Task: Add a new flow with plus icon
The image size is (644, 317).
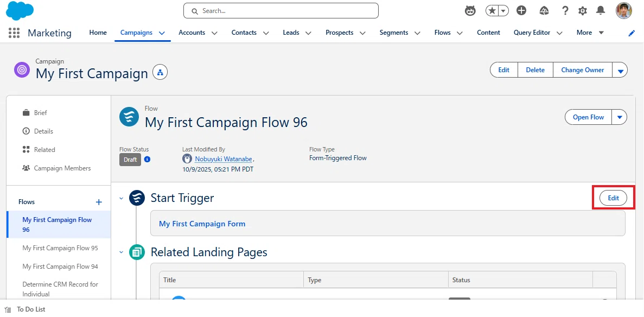Action: click(x=99, y=202)
